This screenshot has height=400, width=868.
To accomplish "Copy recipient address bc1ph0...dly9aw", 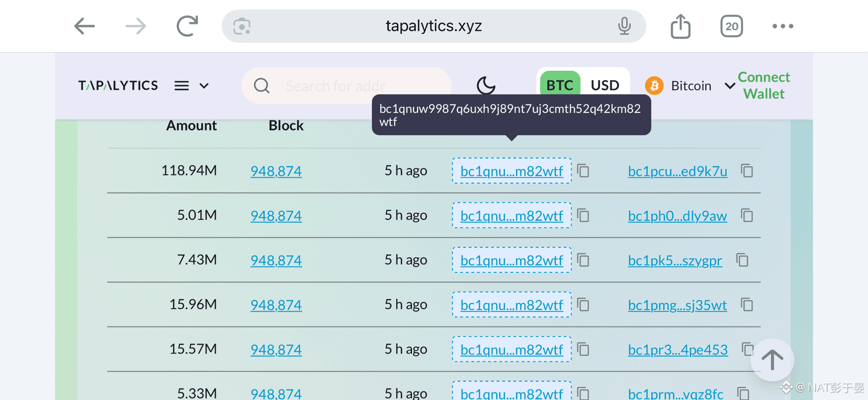I will [x=747, y=215].
